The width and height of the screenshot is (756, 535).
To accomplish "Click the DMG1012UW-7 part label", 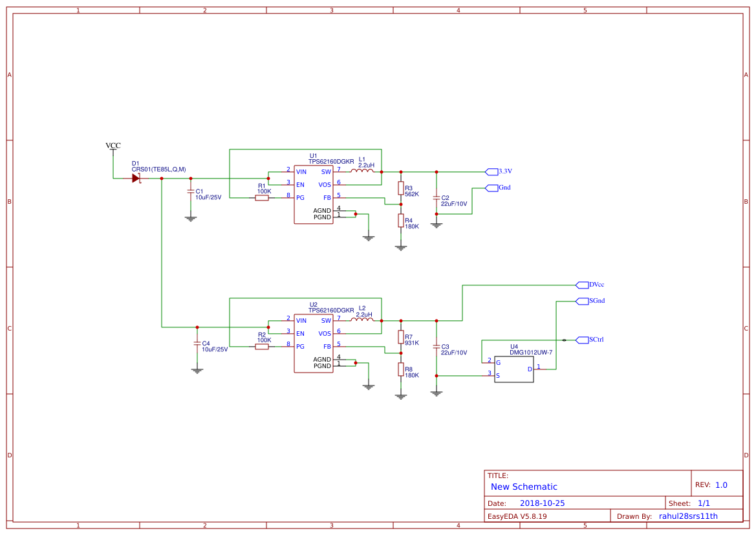I will pyautogui.click(x=531, y=353).
